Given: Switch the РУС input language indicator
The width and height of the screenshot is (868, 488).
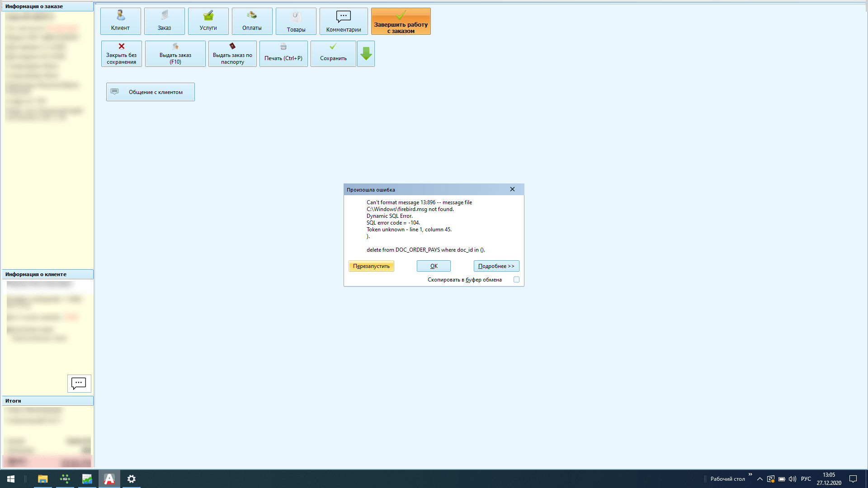Looking at the screenshot, I should coord(806,479).
